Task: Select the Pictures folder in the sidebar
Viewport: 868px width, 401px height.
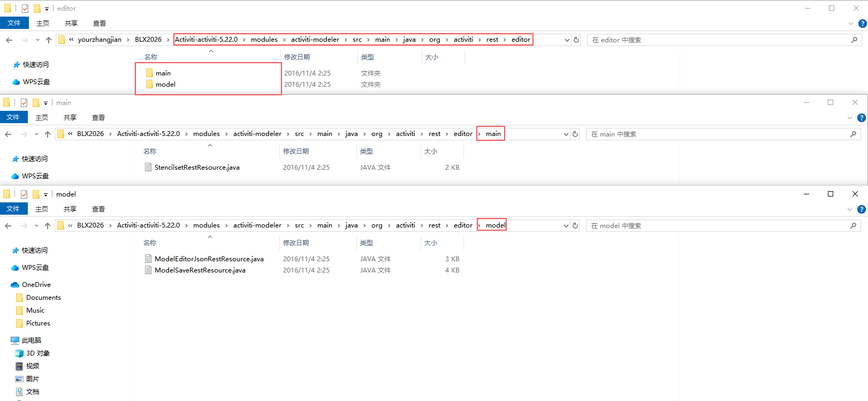Action: [x=38, y=323]
